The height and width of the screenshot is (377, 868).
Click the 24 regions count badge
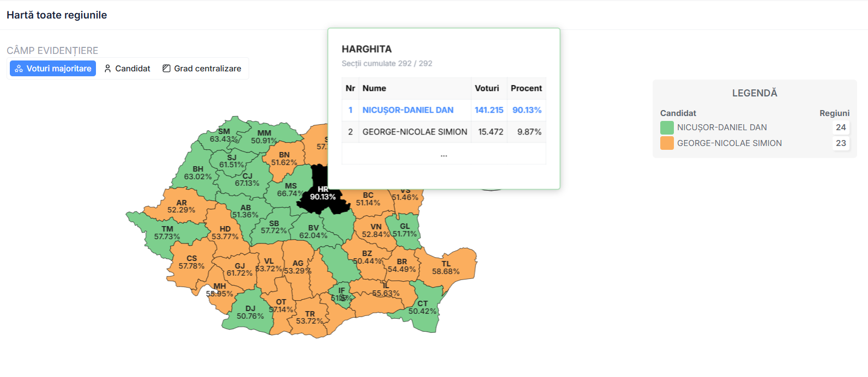[x=840, y=127]
